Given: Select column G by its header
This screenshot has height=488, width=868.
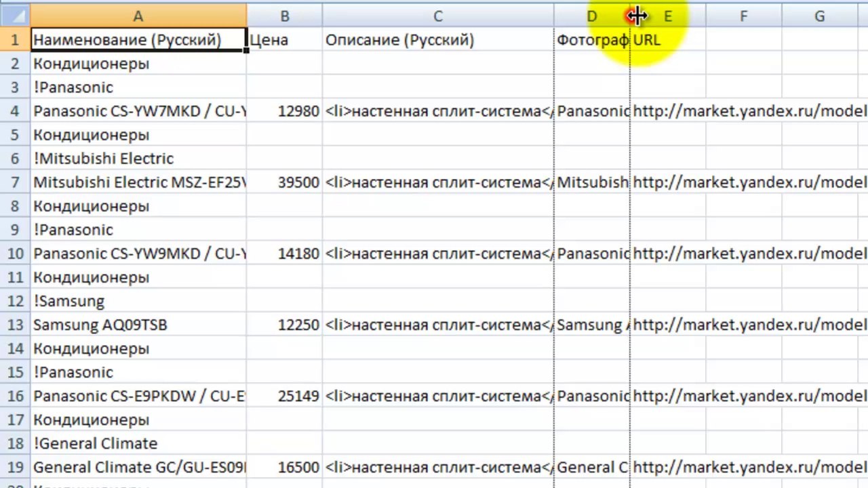Looking at the screenshot, I should [819, 16].
